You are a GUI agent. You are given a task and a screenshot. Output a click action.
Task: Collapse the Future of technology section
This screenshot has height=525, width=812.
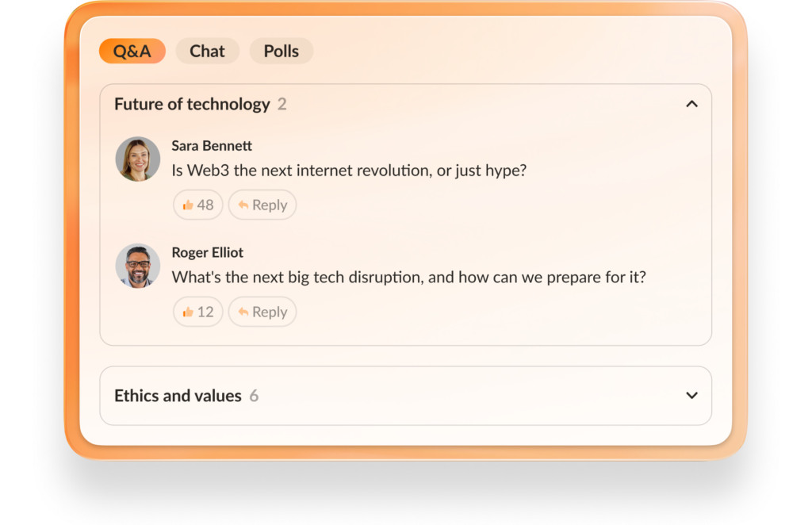pos(691,104)
